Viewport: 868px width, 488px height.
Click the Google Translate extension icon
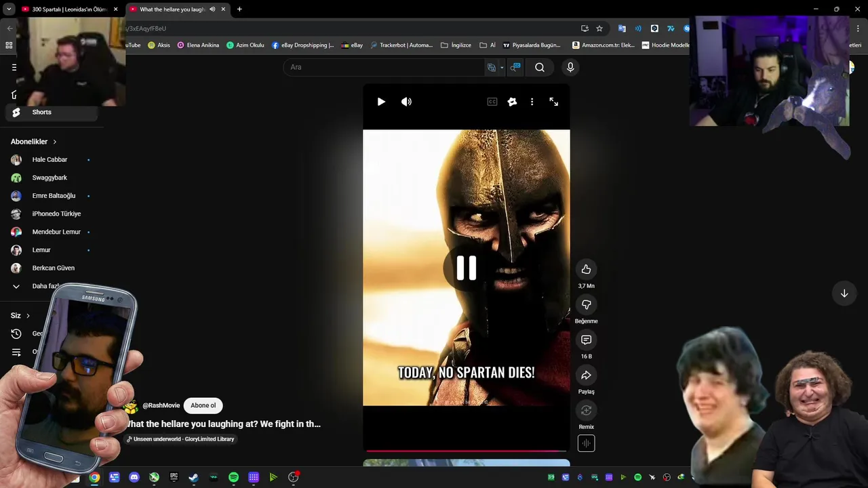622,28
